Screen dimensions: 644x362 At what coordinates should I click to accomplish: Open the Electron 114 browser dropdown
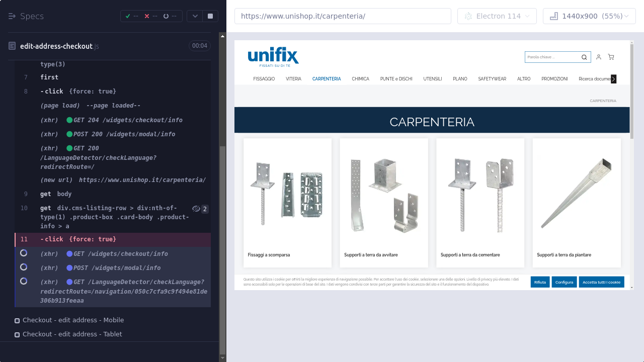click(497, 16)
